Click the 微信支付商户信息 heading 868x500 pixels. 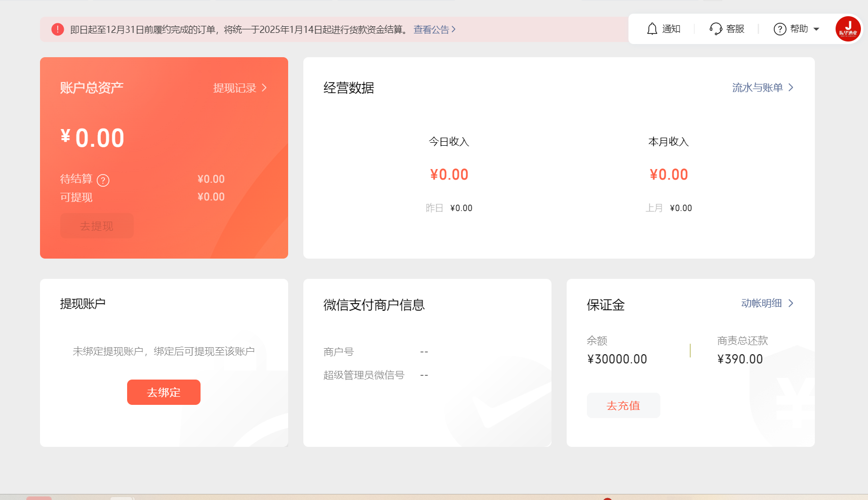coord(374,305)
